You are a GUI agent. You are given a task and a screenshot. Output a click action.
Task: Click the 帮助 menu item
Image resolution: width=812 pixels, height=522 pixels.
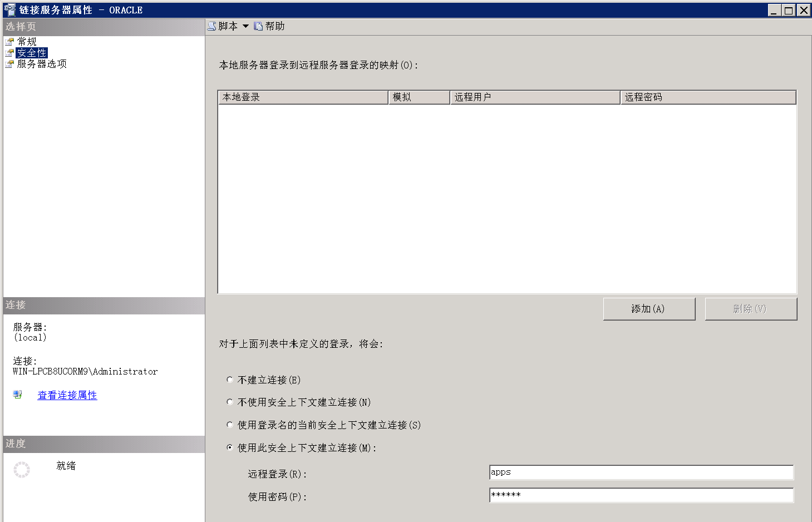pyautogui.click(x=273, y=26)
